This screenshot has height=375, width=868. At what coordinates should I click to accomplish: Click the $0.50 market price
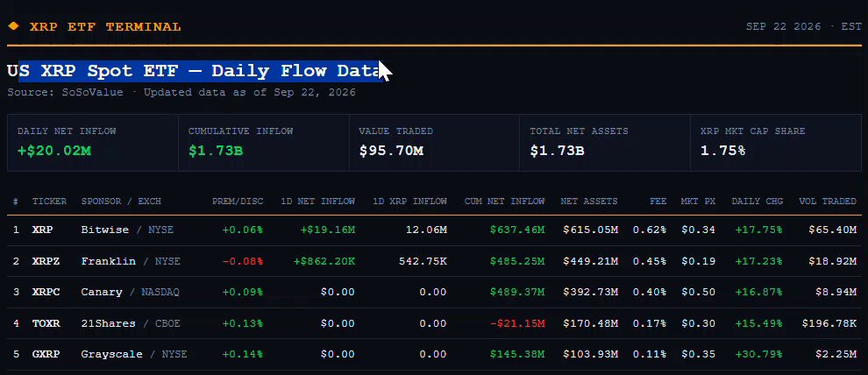[x=698, y=292]
